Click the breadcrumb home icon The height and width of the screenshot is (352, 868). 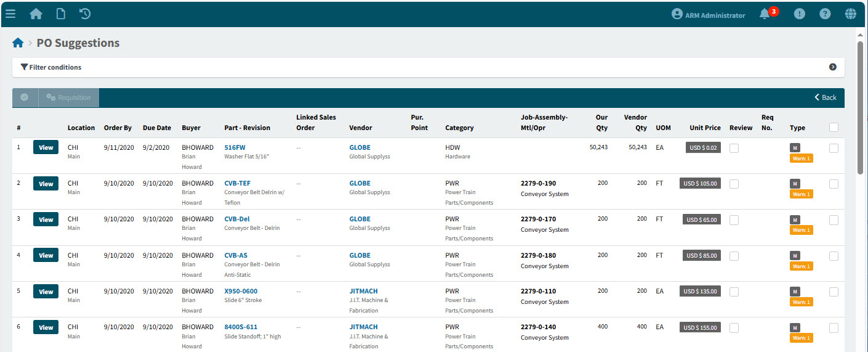[18, 43]
